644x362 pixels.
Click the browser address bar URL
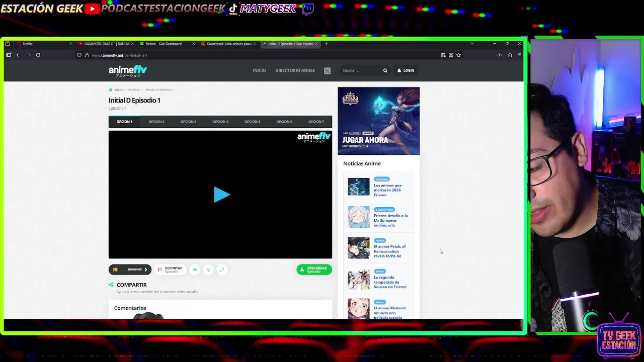[119, 55]
